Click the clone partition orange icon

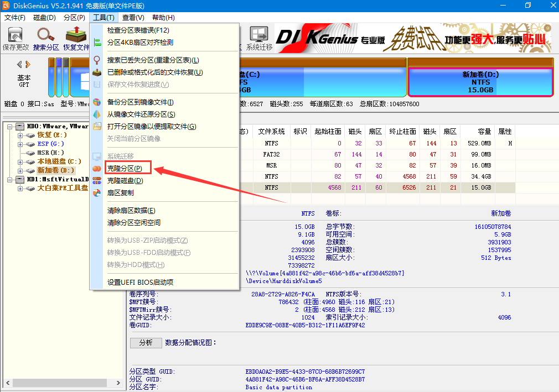pos(97,169)
